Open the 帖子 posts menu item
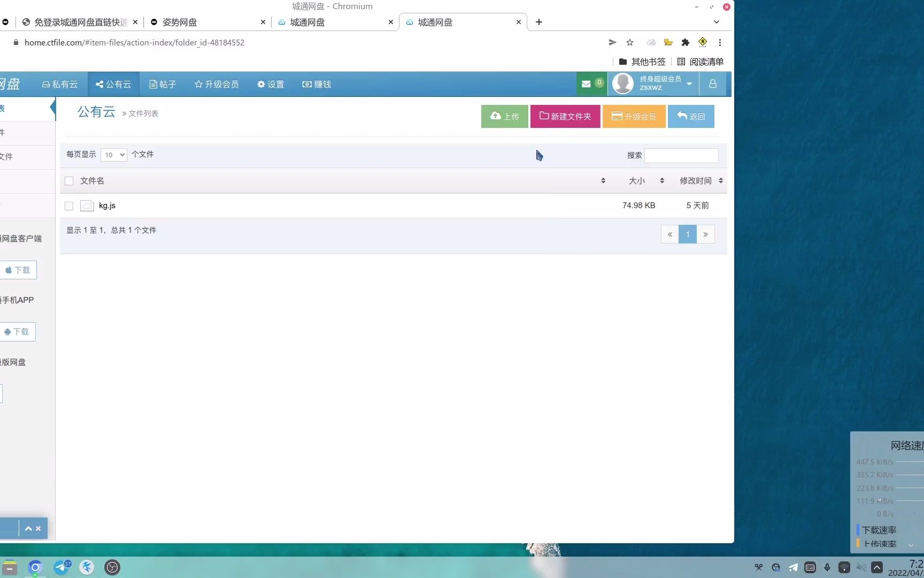This screenshot has width=924, height=578. [x=163, y=84]
